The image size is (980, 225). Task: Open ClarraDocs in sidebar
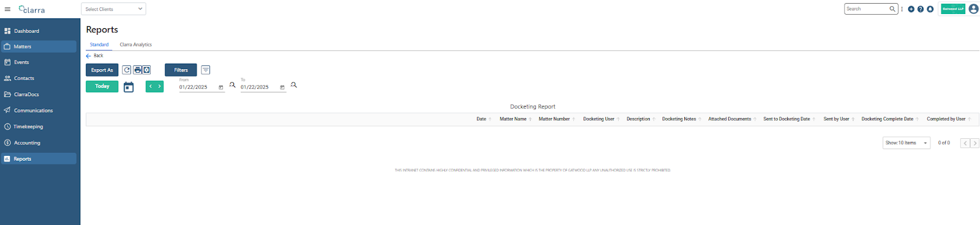40,94
